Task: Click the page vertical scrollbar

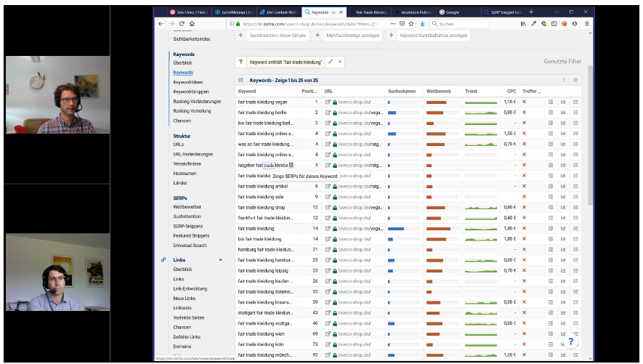Action: pyautogui.click(x=590, y=135)
